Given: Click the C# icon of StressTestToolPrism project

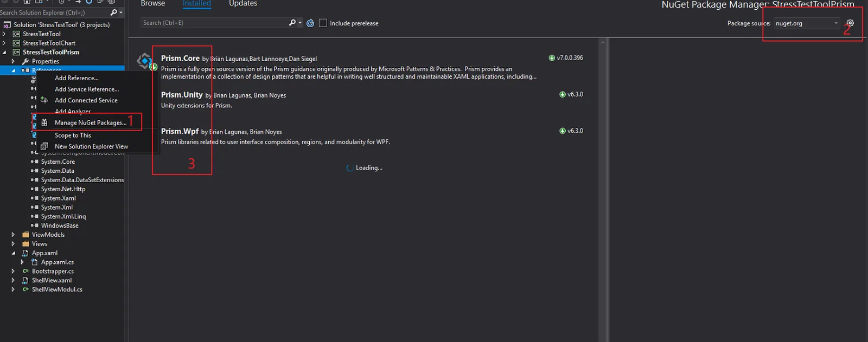Looking at the screenshot, I should [16, 52].
